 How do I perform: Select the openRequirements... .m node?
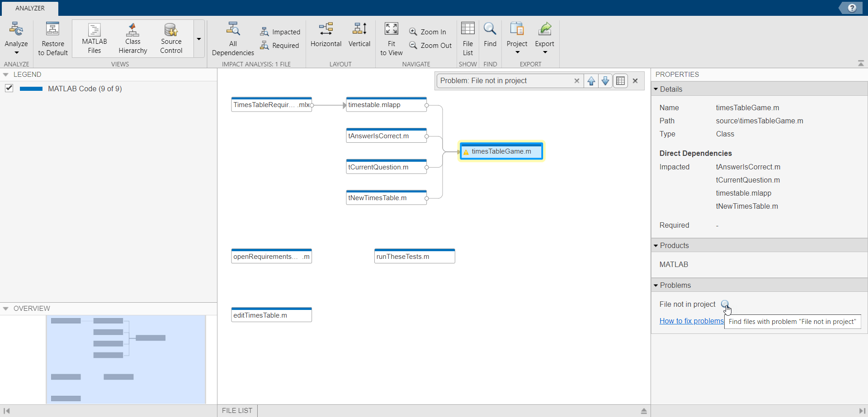(x=271, y=257)
